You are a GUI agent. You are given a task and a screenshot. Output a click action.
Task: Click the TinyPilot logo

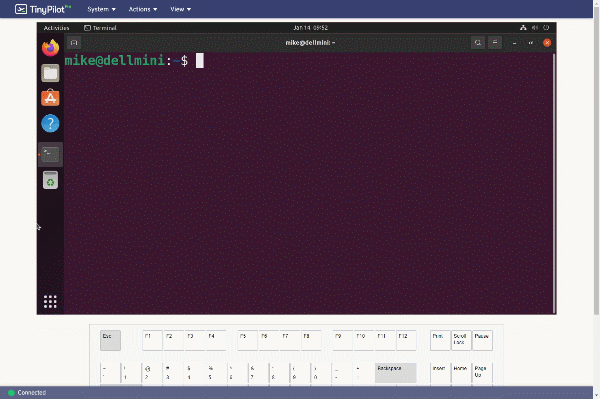(x=43, y=9)
